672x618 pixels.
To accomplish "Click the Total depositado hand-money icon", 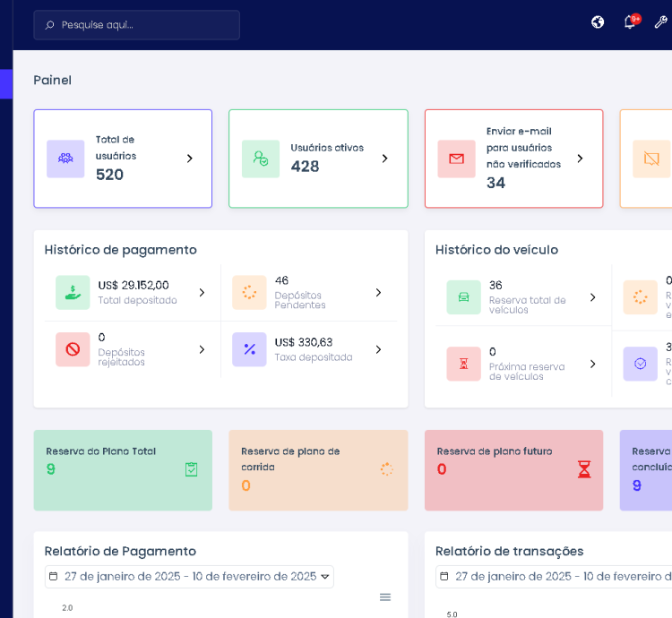I will [x=73, y=292].
